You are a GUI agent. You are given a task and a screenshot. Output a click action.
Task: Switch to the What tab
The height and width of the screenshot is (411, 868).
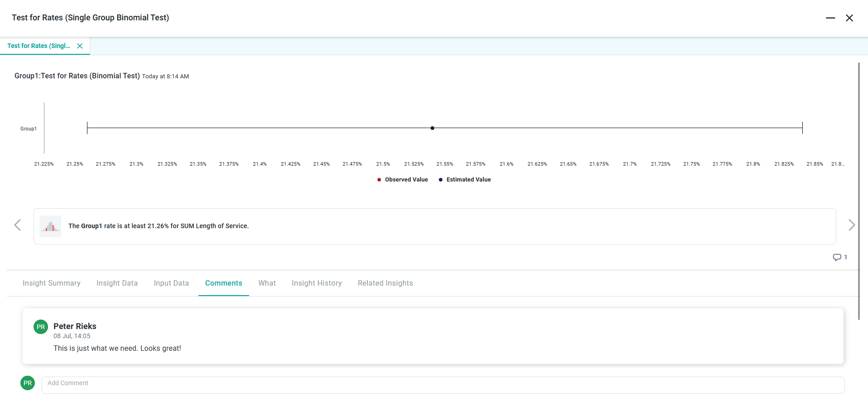[x=267, y=283]
